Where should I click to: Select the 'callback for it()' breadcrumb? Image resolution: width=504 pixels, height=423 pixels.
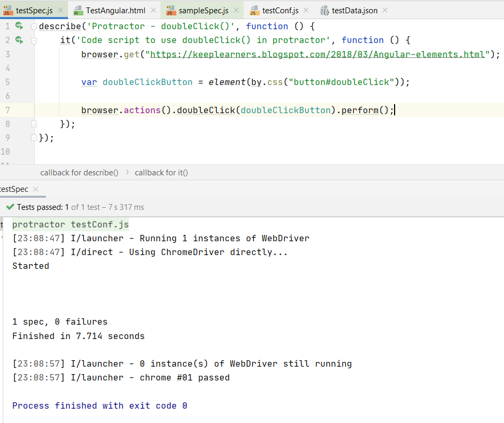(x=161, y=173)
